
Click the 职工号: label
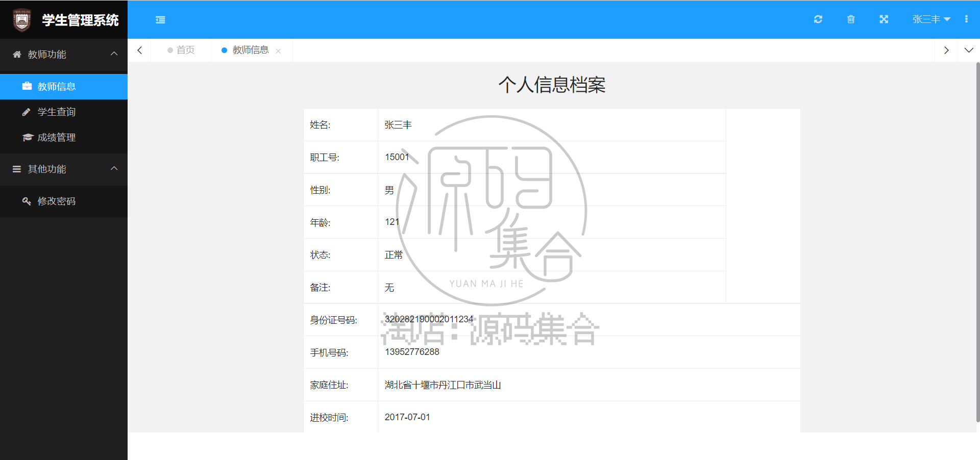click(325, 157)
